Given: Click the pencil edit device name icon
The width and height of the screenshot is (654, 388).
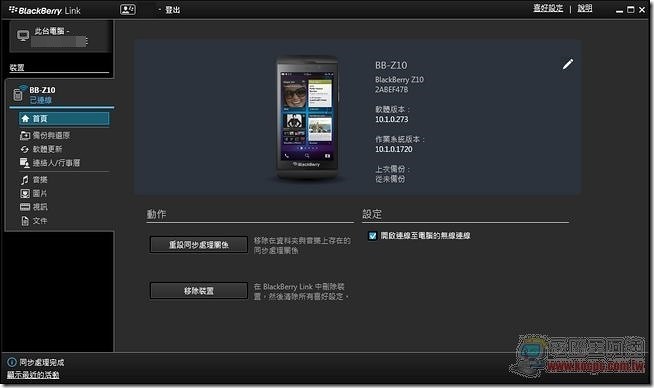Looking at the screenshot, I should [x=568, y=64].
